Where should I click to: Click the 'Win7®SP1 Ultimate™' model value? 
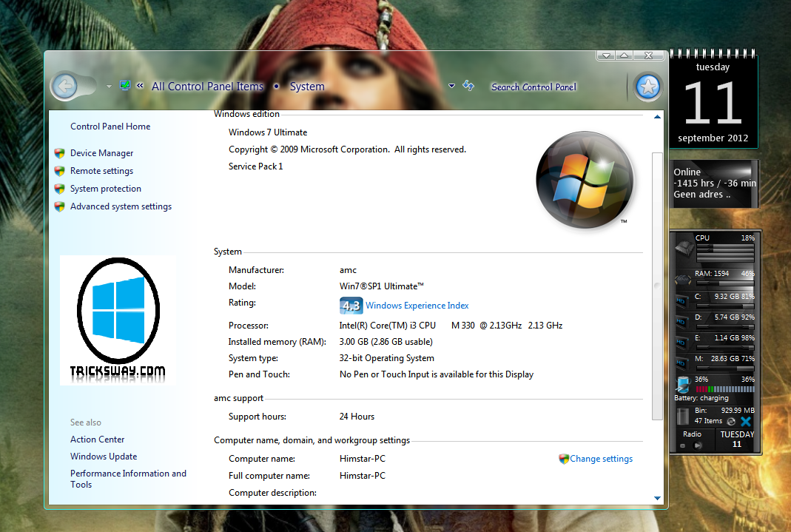pos(381,286)
